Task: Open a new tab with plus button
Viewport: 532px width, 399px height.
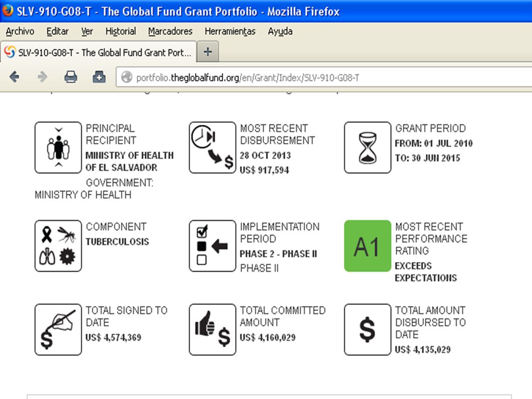Action: pyautogui.click(x=208, y=52)
